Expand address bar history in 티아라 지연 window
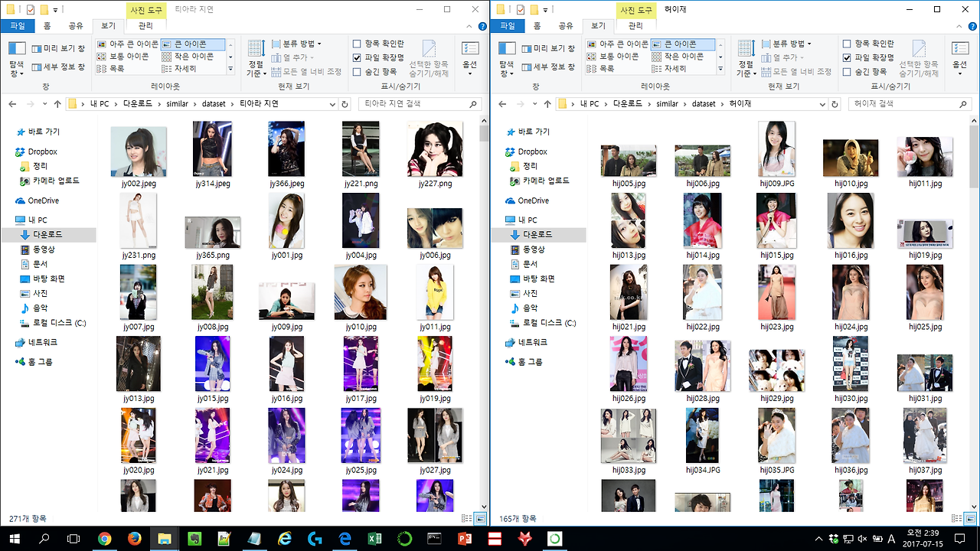 click(x=332, y=104)
